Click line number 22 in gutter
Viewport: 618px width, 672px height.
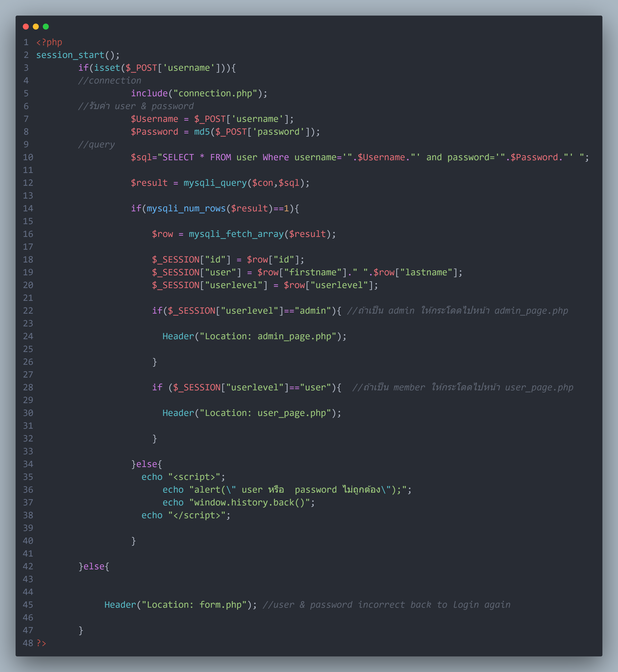click(28, 311)
